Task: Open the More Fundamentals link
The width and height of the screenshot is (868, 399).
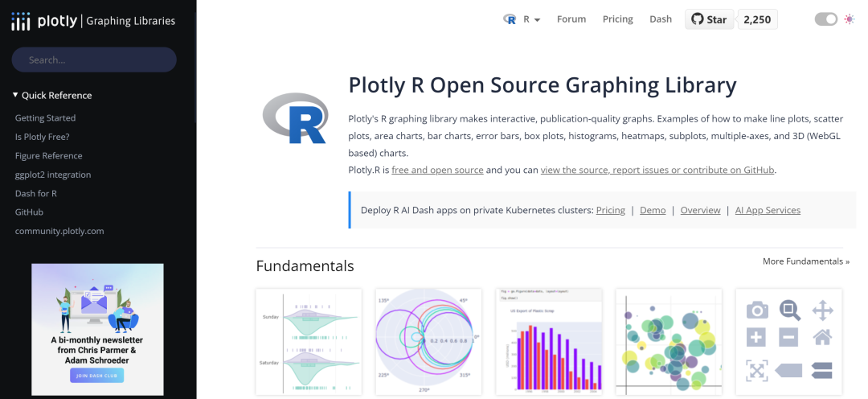Action: (806, 261)
